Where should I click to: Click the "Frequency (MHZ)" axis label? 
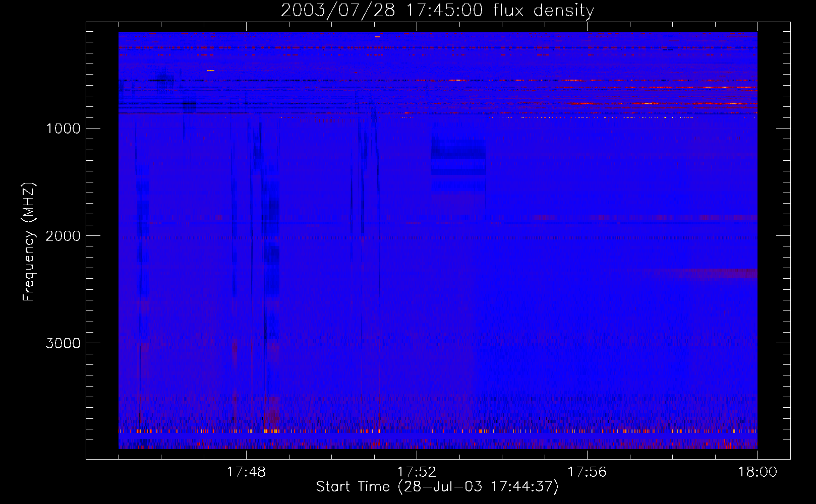tap(29, 242)
